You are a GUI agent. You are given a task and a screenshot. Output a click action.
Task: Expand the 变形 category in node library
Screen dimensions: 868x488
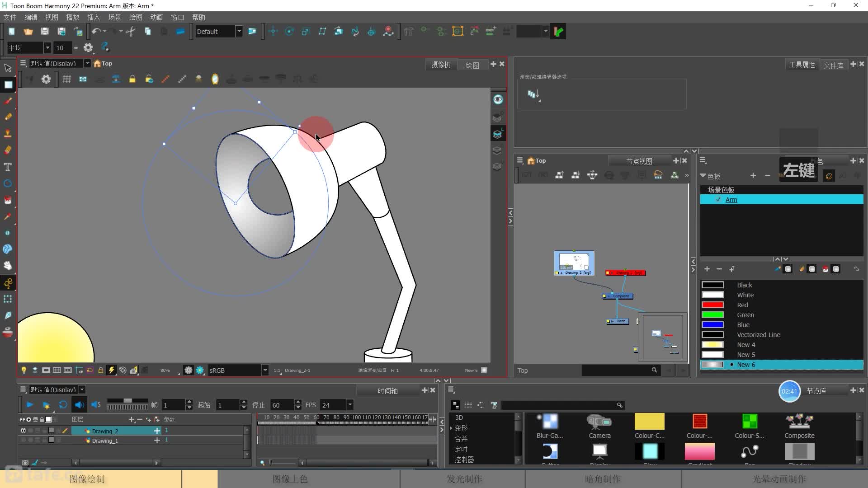click(x=451, y=428)
